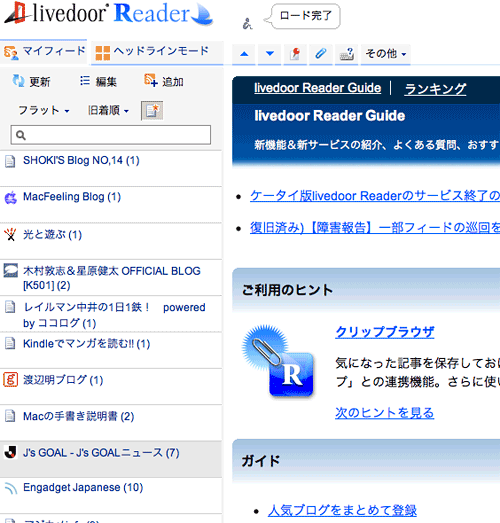Open Kindleでマンガを読む!! feed
Image resolution: width=500 pixels, height=523 pixels.
111,350
